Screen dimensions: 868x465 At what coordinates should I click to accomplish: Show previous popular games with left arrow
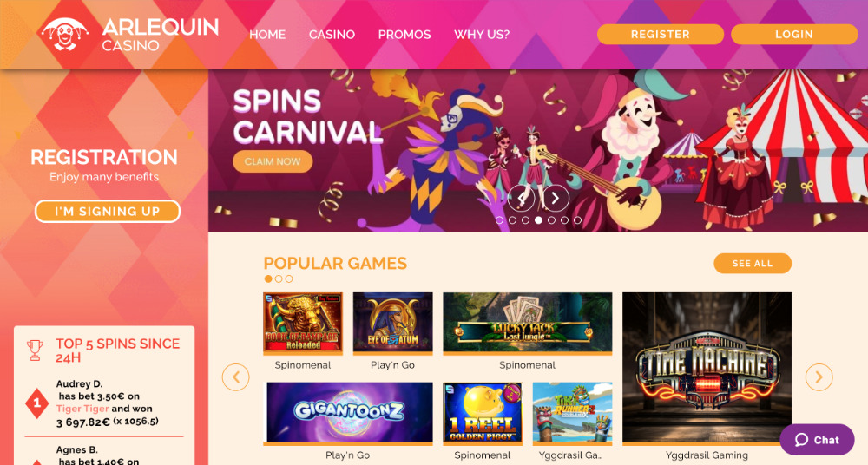coord(236,377)
